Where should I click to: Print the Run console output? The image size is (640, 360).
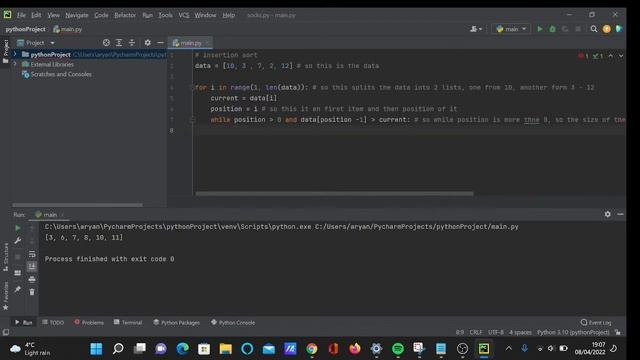pyautogui.click(x=32, y=279)
